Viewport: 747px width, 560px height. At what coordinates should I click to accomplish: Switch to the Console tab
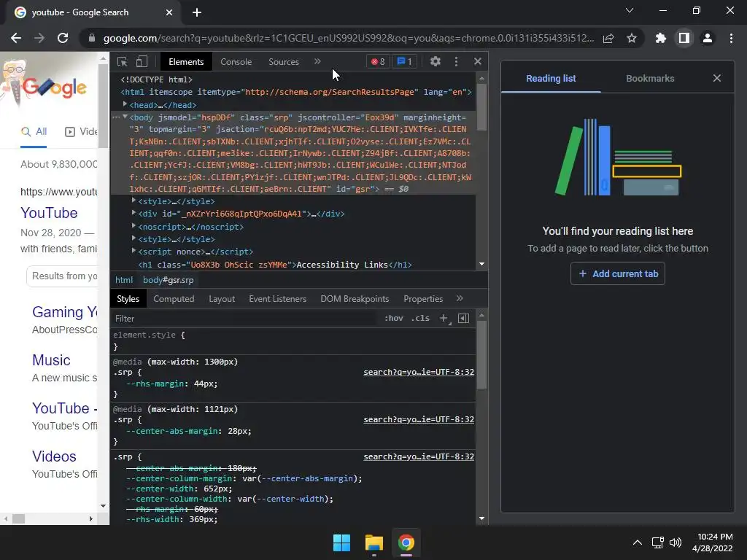click(x=236, y=61)
